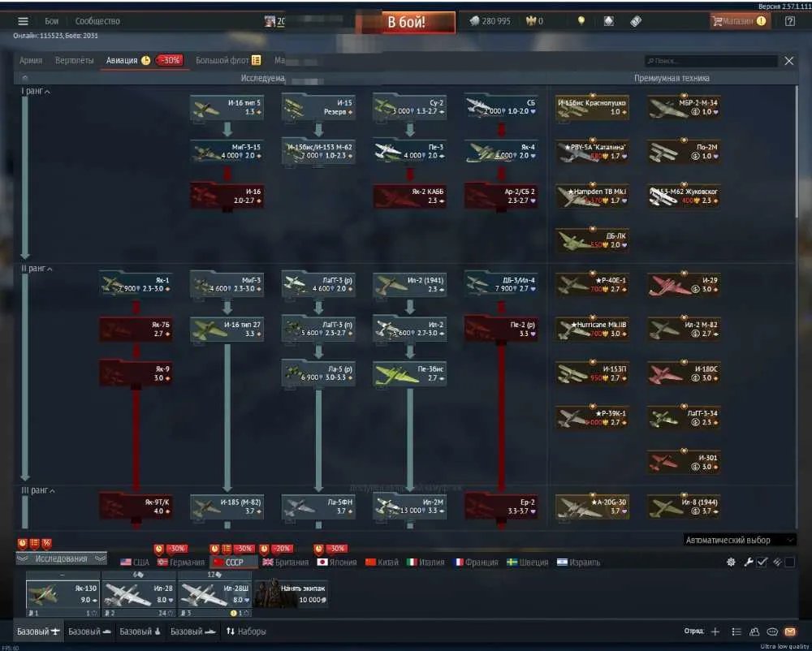Switch to the Вертолёты tab

coord(74,61)
